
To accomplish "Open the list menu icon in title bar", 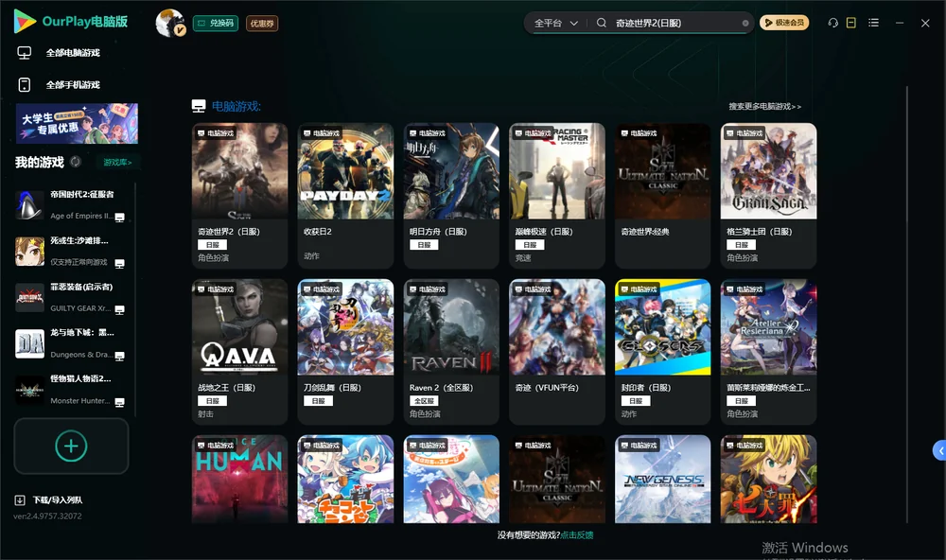I will click(873, 23).
